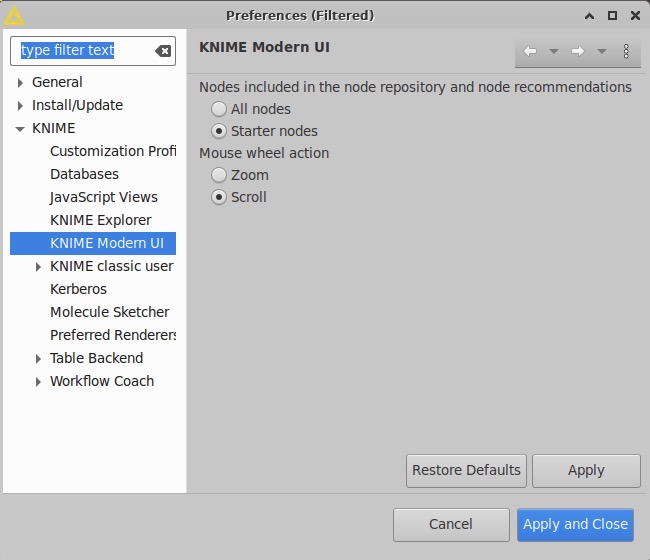Maximize the Preferences window
650x560 pixels.
click(x=612, y=16)
